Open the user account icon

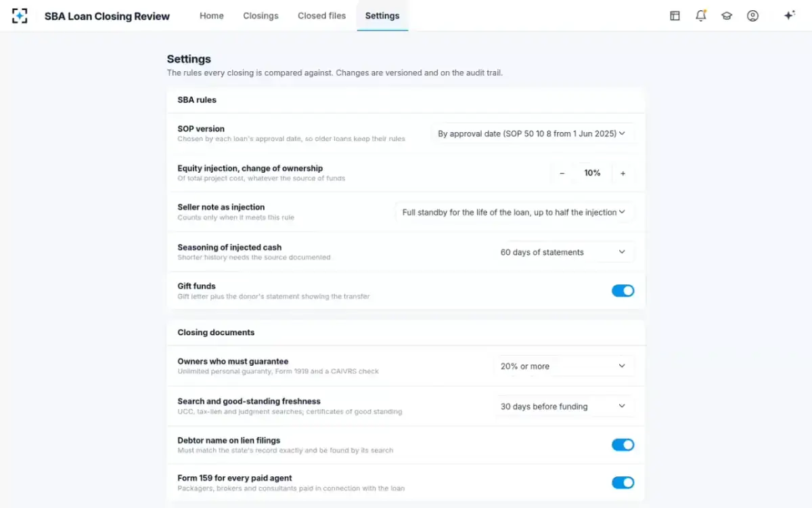(752, 16)
